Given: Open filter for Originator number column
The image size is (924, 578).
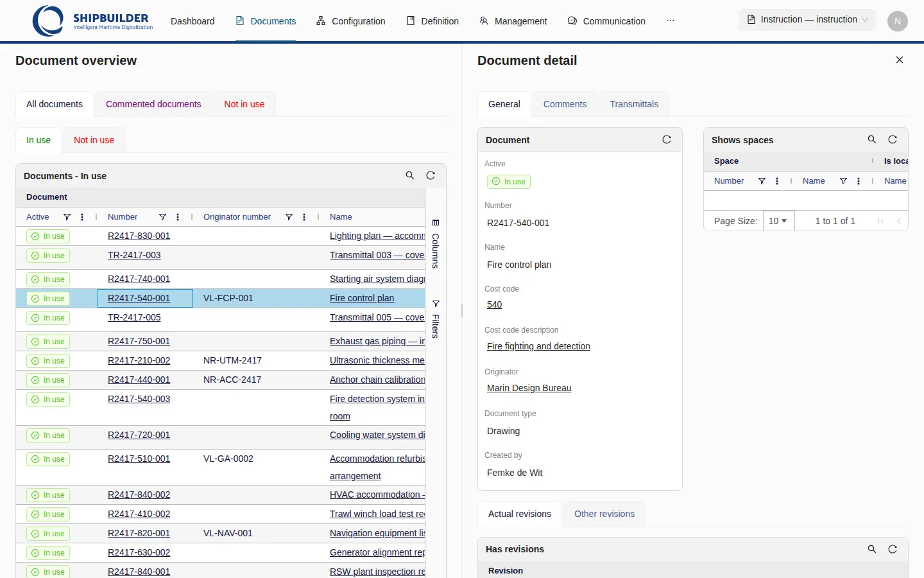Looking at the screenshot, I should pos(289,217).
